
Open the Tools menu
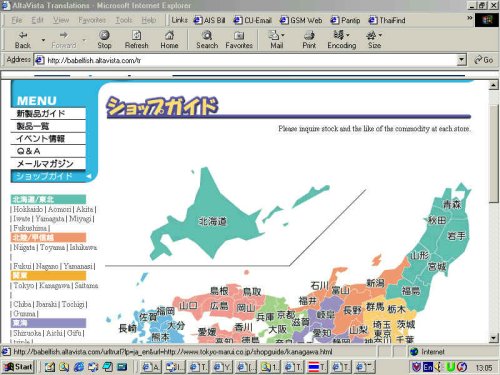[x=124, y=20]
